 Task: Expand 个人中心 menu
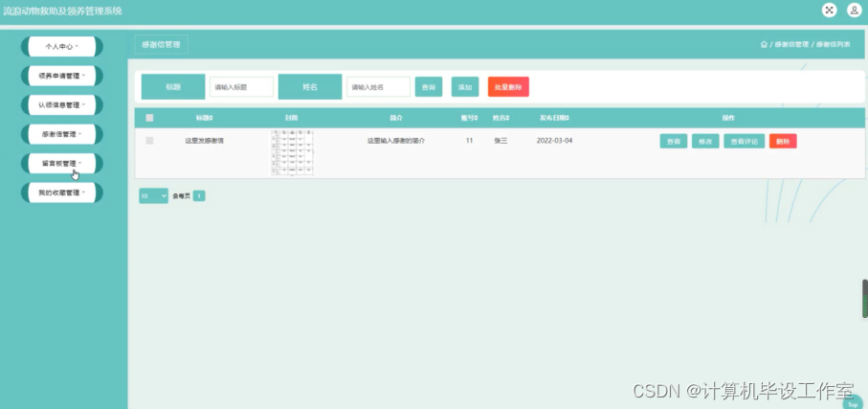62,47
